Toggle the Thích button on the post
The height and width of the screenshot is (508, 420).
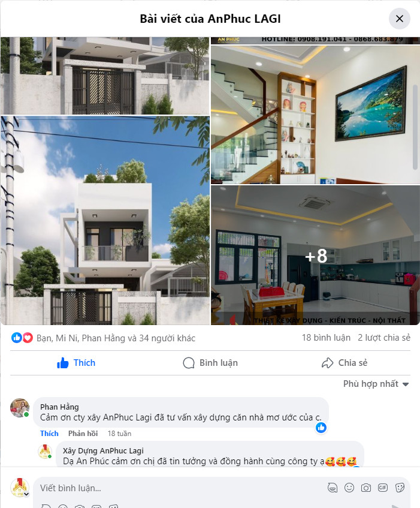tap(76, 363)
